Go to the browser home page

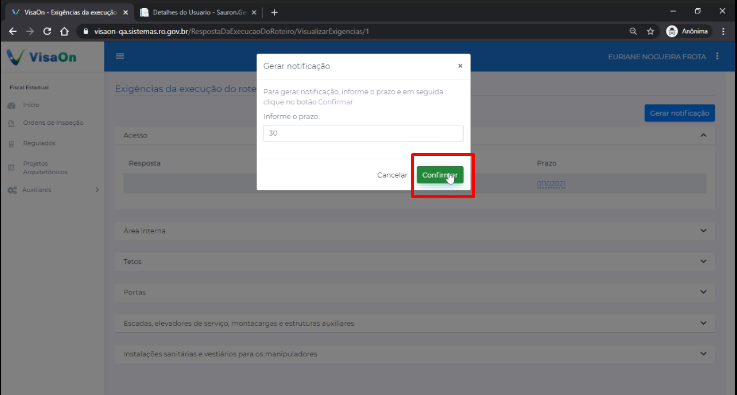coord(64,32)
